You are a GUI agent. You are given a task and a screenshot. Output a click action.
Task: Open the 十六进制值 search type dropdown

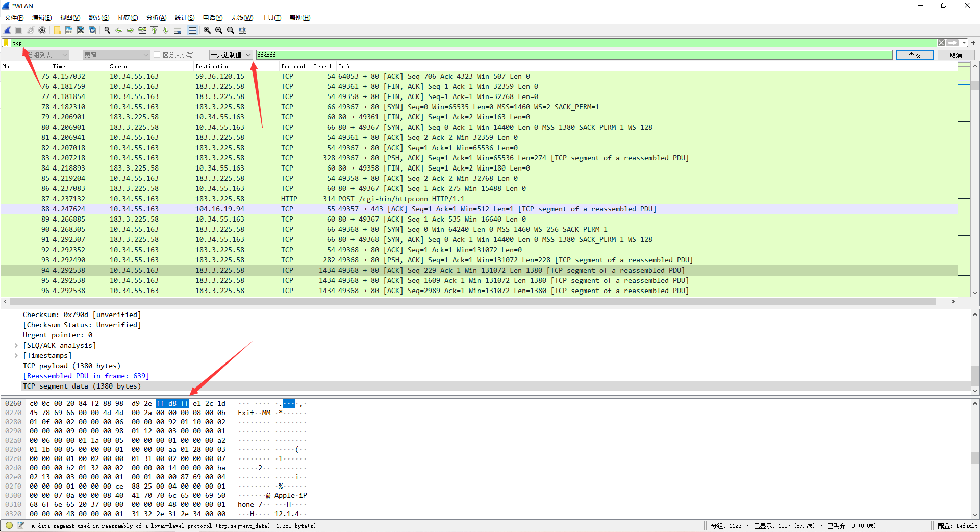click(231, 55)
